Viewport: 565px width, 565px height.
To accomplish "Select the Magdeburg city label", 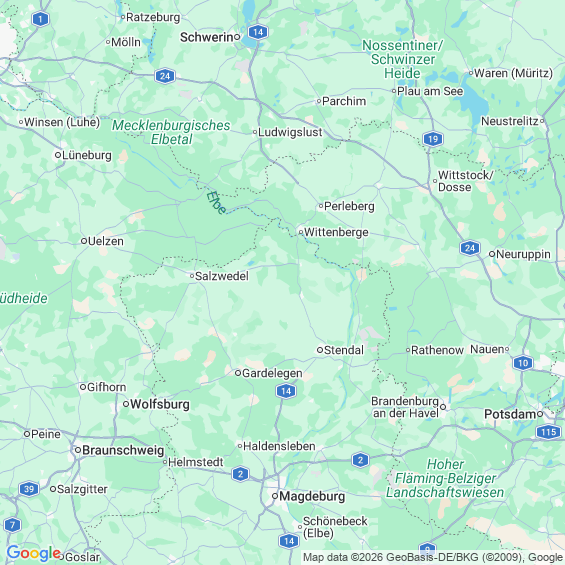I will [x=312, y=496].
